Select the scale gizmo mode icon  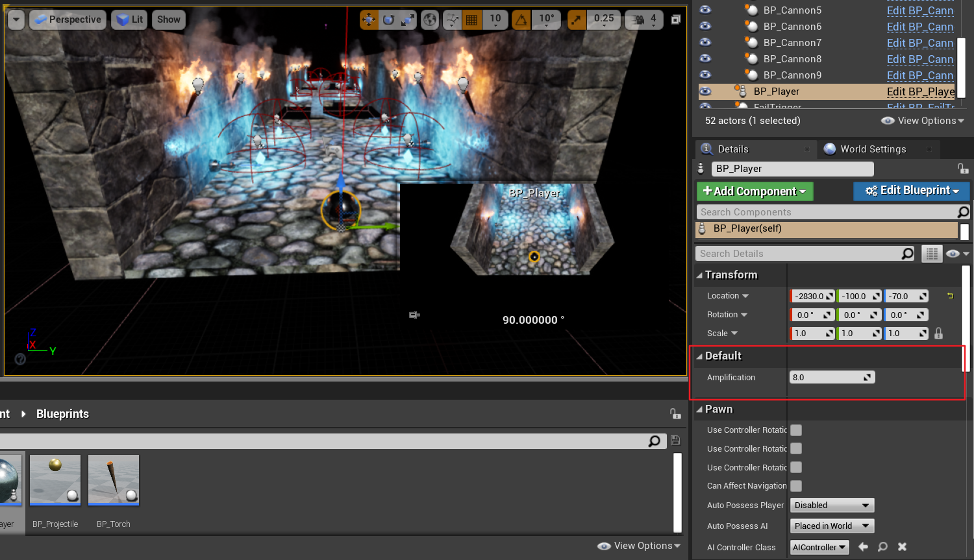(407, 19)
